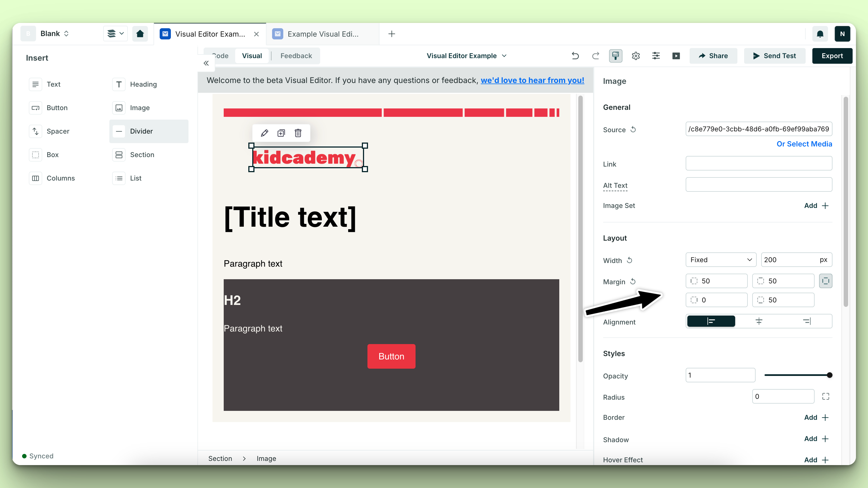Open the Blank workspace switcher
Image resolution: width=868 pixels, height=488 pixels.
tap(55, 34)
